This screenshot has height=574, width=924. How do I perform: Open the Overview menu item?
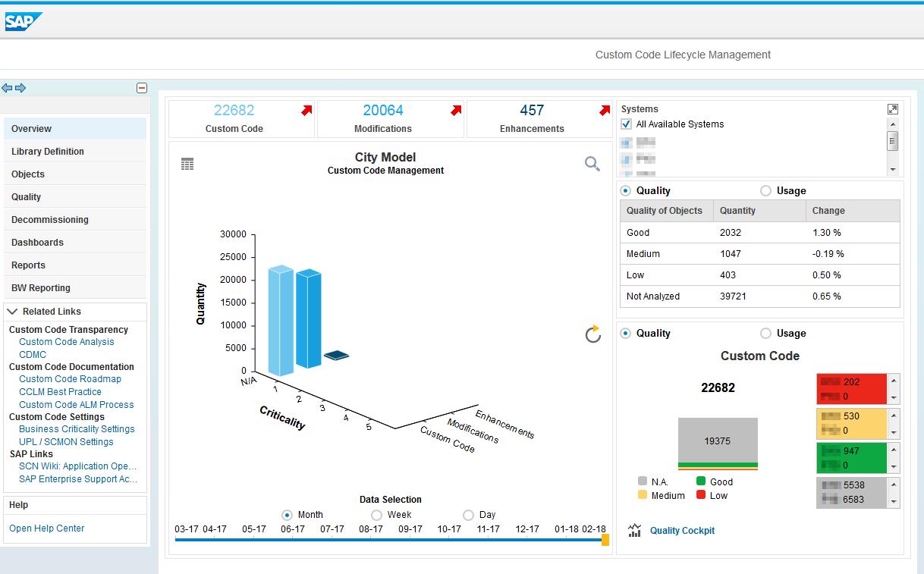[x=75, y=129]
